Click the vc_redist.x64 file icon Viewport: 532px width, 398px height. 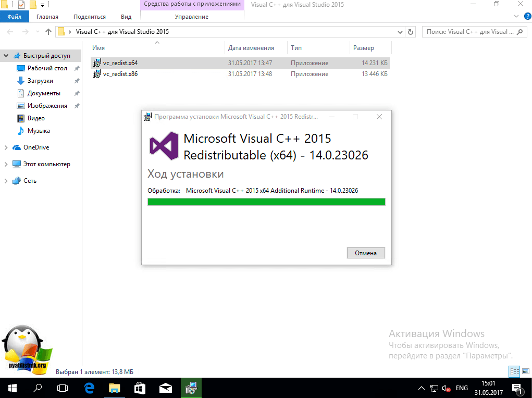pyautogui.click(x=97, y=63)
